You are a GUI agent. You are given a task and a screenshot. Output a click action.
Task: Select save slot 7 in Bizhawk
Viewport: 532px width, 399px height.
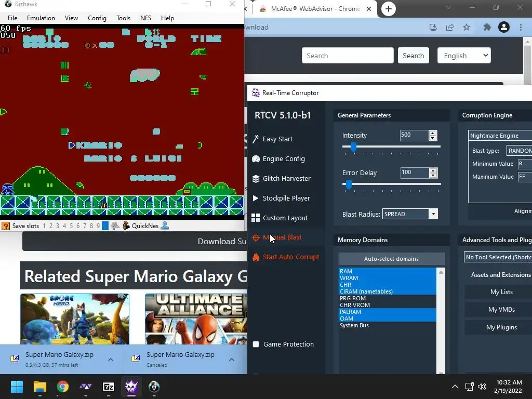coord(85,226)
